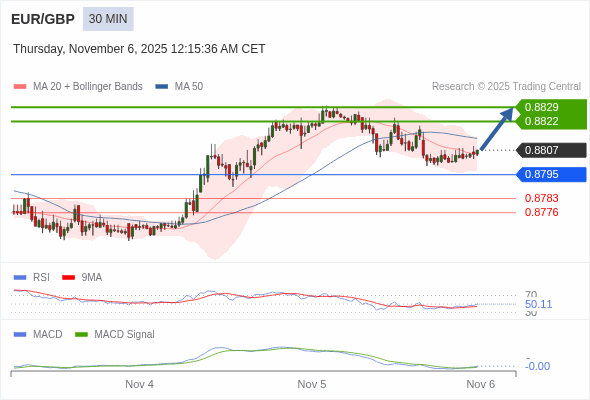The height and width of the screenshot is (400, 590).
Task: Click the RSI legend label
Action: pos(41,278)
